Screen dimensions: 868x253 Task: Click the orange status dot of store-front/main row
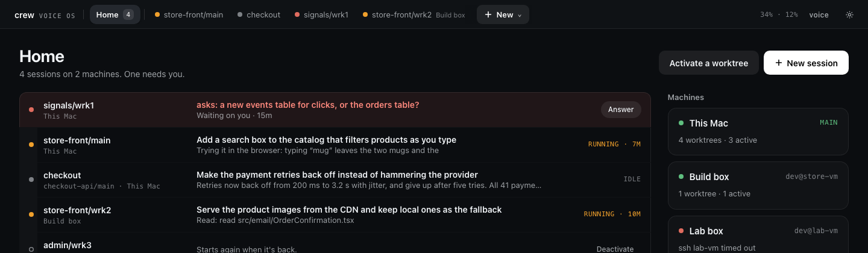click(31, 145)
